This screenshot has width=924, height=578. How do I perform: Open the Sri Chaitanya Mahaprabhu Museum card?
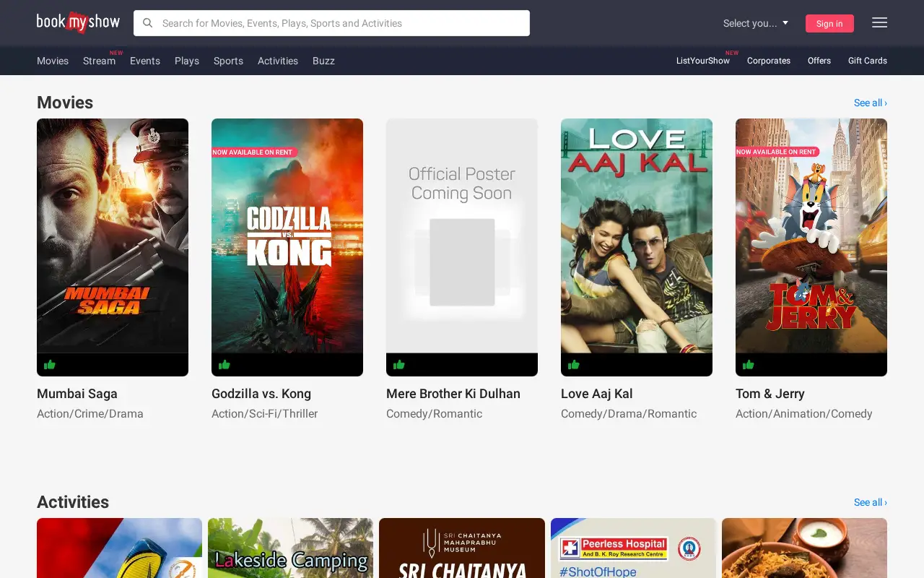[462, 548]
